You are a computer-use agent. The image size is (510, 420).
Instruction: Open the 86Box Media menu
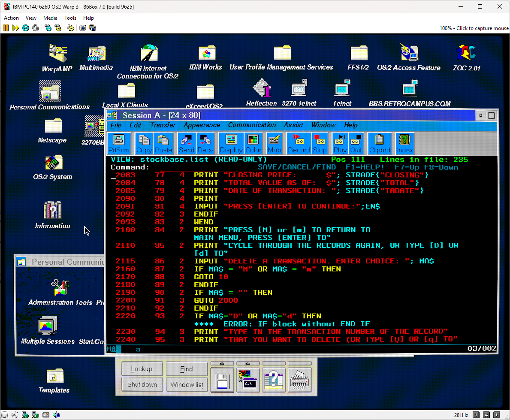pos(50,18)
